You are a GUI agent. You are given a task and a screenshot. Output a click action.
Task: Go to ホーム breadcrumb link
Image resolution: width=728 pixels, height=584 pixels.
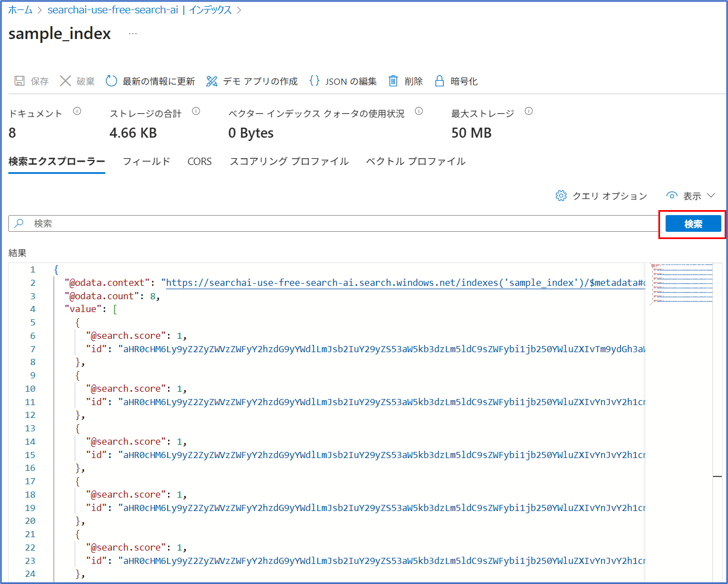(20, 10)
